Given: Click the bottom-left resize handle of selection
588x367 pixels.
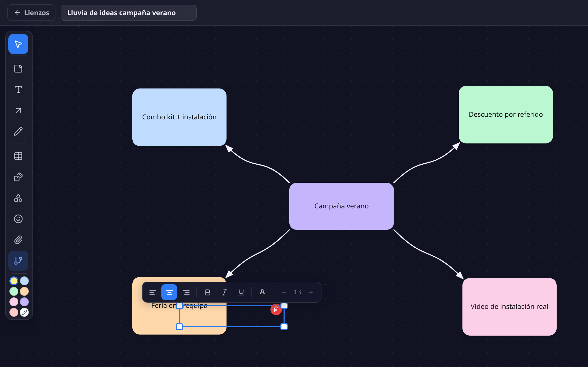Looking at the screenshot, I should (x=179, y=327).
